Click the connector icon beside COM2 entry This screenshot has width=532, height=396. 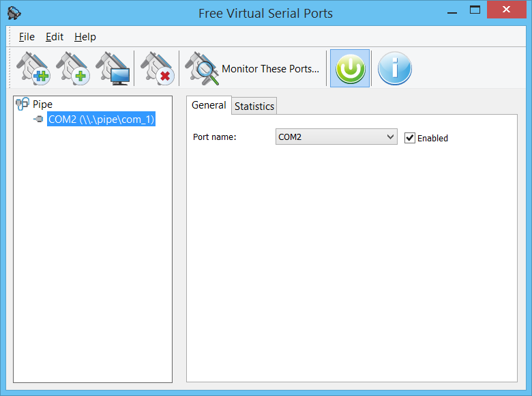point(38,119)
